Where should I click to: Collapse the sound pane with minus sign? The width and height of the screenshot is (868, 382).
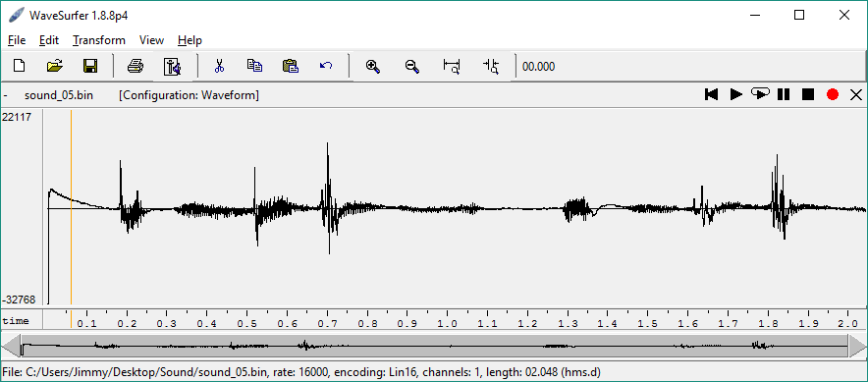coord(5,95)
